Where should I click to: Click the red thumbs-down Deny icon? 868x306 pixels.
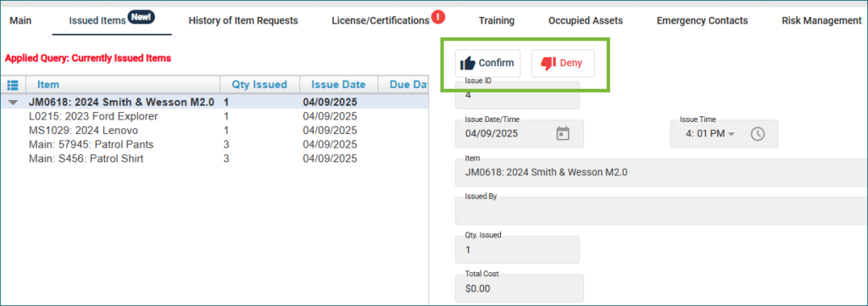(x=548, y=63)
